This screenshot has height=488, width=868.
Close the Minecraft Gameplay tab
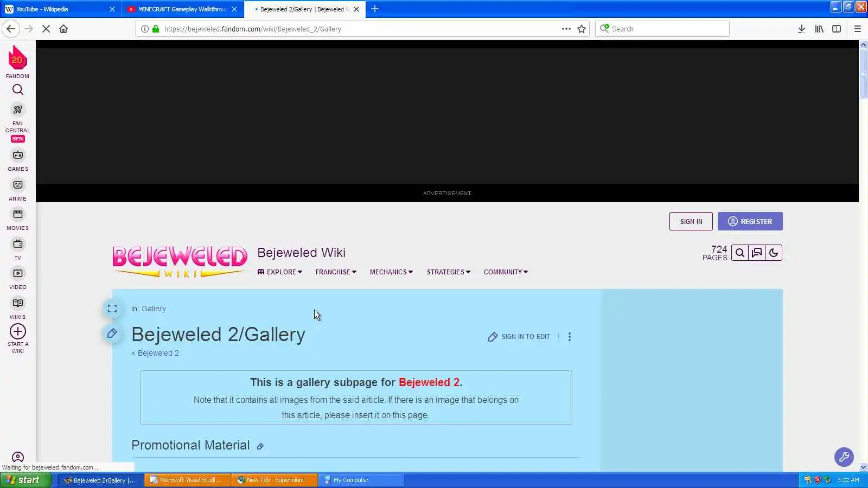click(234, 9)
